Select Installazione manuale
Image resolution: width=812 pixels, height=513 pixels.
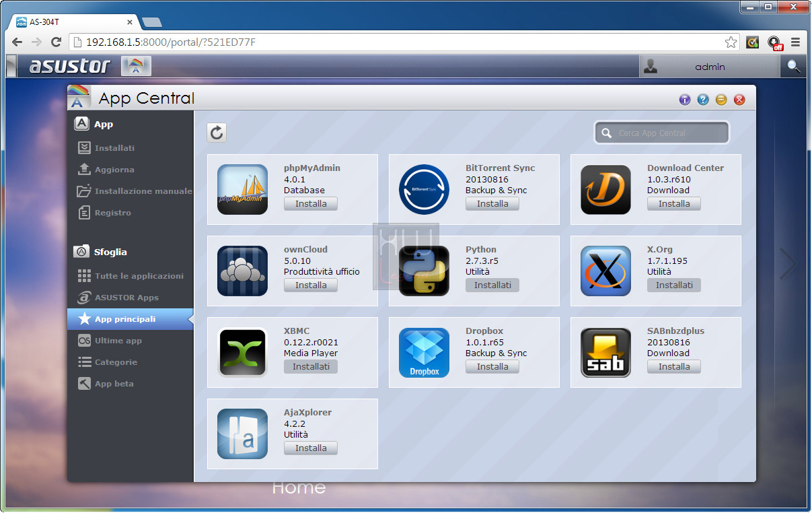click(x=135, y=191)
